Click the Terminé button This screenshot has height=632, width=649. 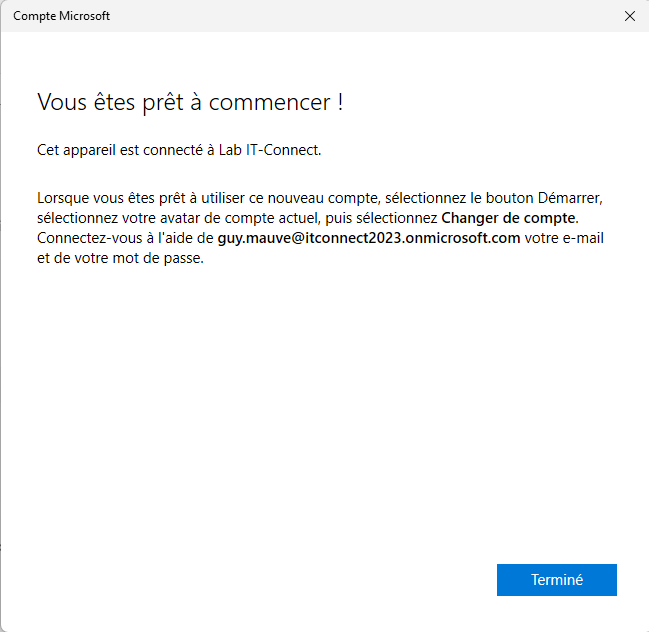coord(557,579)
